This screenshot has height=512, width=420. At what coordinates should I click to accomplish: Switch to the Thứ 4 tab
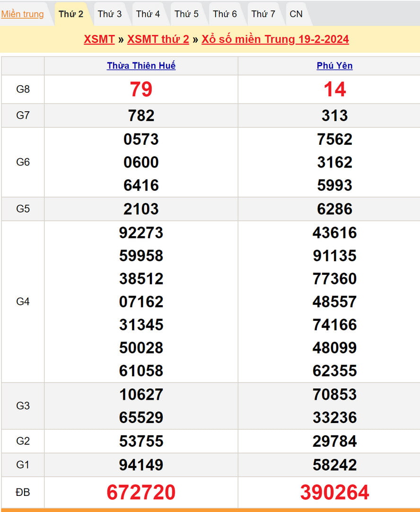coord(148,14)
